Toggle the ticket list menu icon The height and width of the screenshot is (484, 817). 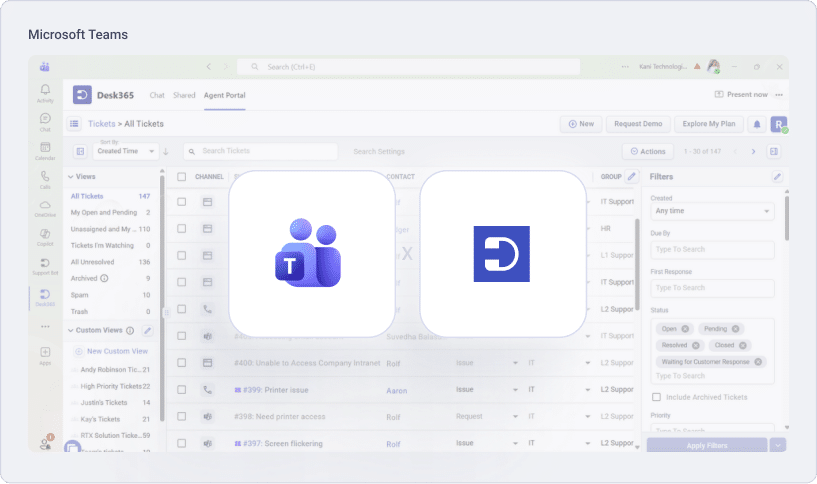coord(74,123)
